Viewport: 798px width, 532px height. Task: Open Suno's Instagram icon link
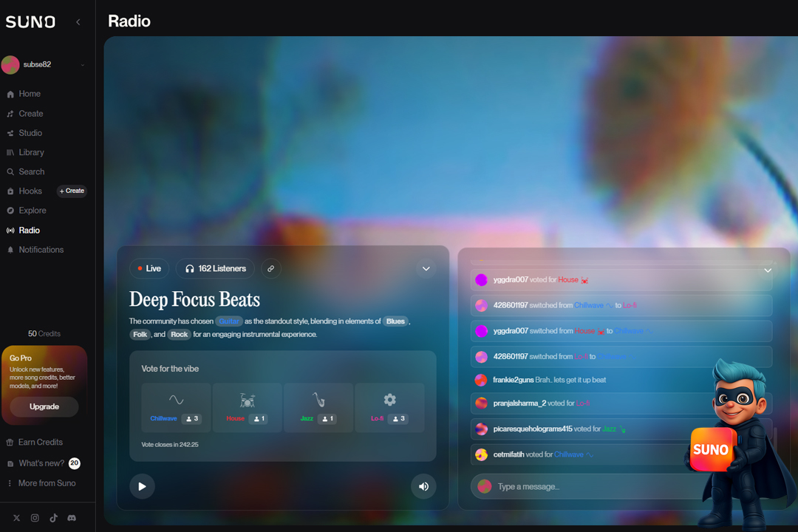click(35, 519)
